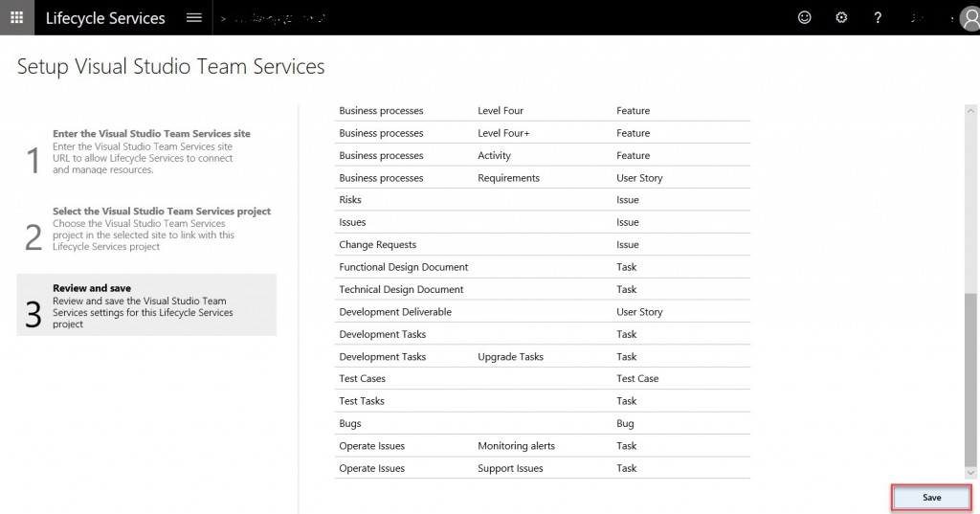
Task: Click Feature type in Activity row
Action: pos(634,156)
